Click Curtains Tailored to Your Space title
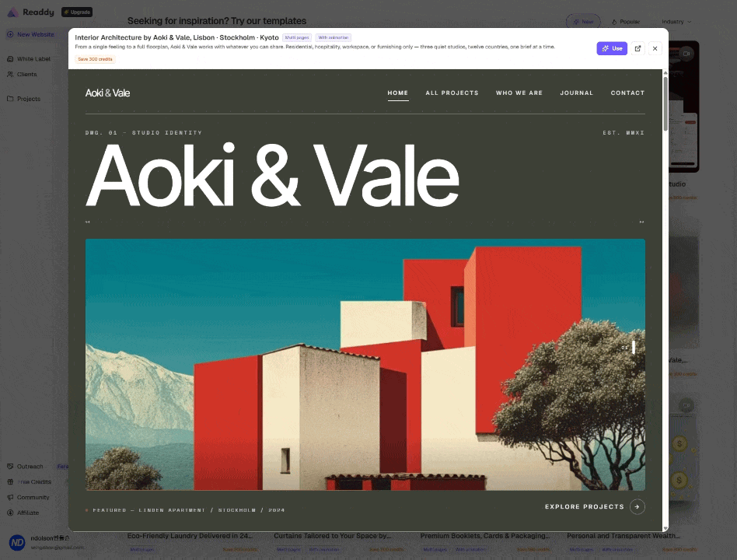The height and width of the screenshot is (560, 737). [332, 536]
